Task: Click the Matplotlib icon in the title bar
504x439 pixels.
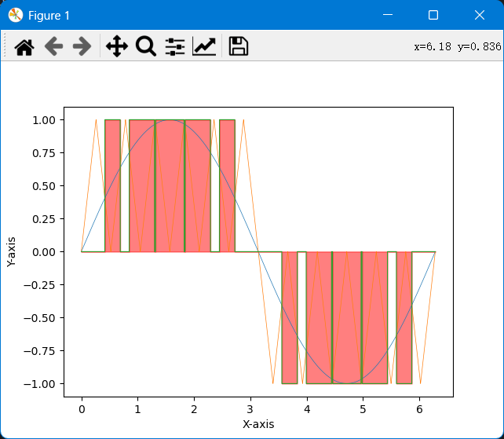Action: [x=15, y=15]
